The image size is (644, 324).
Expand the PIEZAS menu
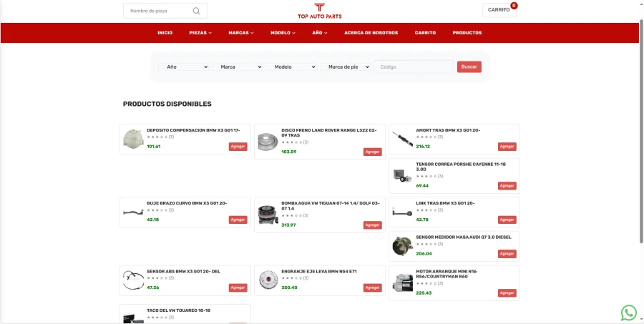point(200,33)
